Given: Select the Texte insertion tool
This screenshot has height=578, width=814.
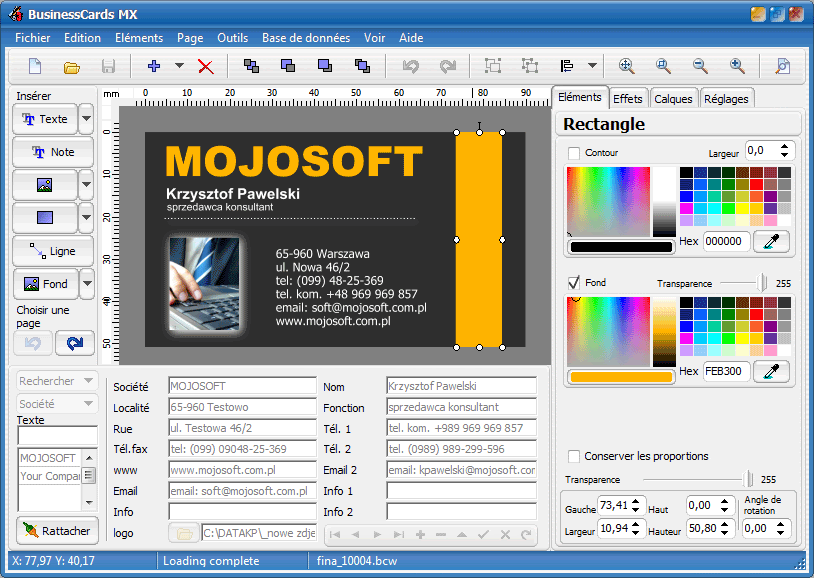Looking at the screenshot, I should click(46, 119).
